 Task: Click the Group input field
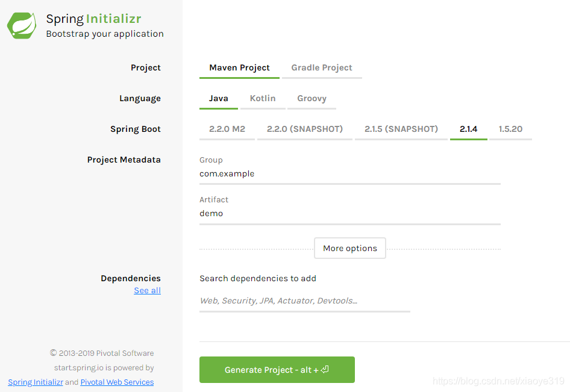349,174
